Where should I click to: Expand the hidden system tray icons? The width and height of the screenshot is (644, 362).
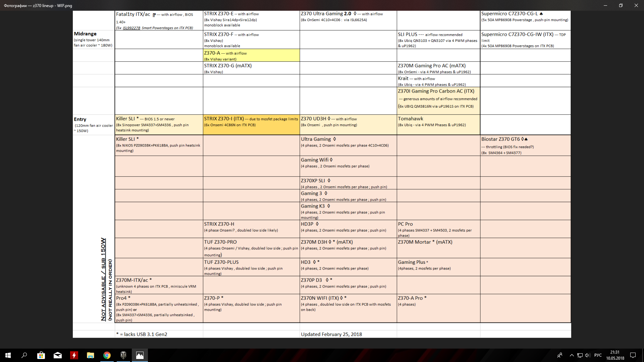coord(572,355)
